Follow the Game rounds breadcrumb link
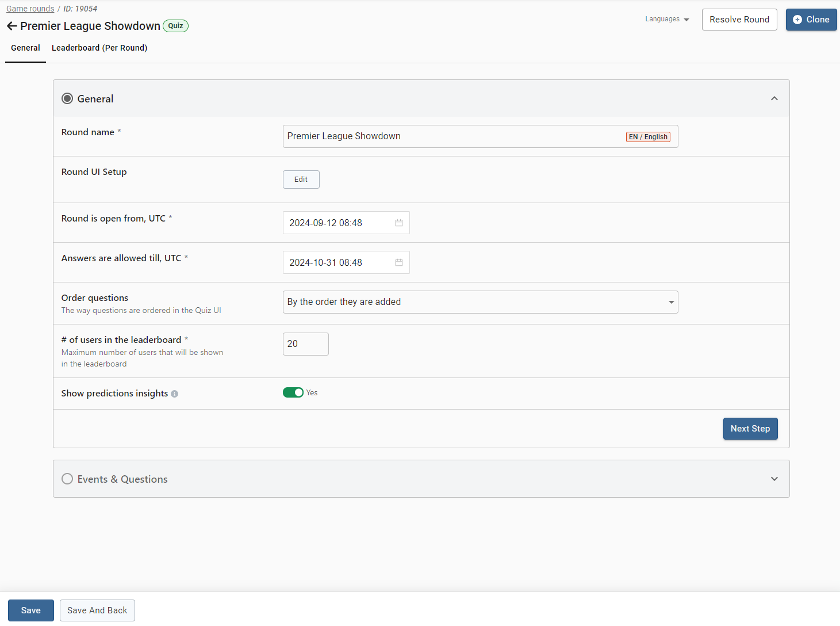The image size is (840, 626). pos(30,9)
